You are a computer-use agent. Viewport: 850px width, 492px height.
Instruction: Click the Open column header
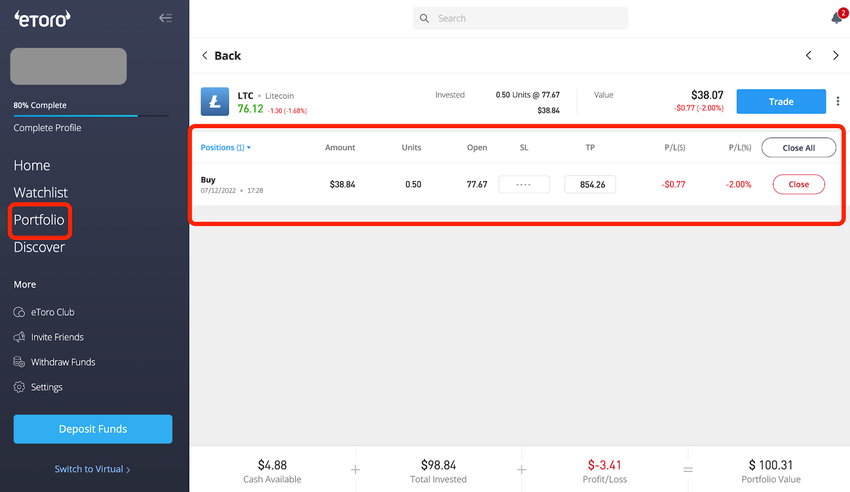(477, 147)
